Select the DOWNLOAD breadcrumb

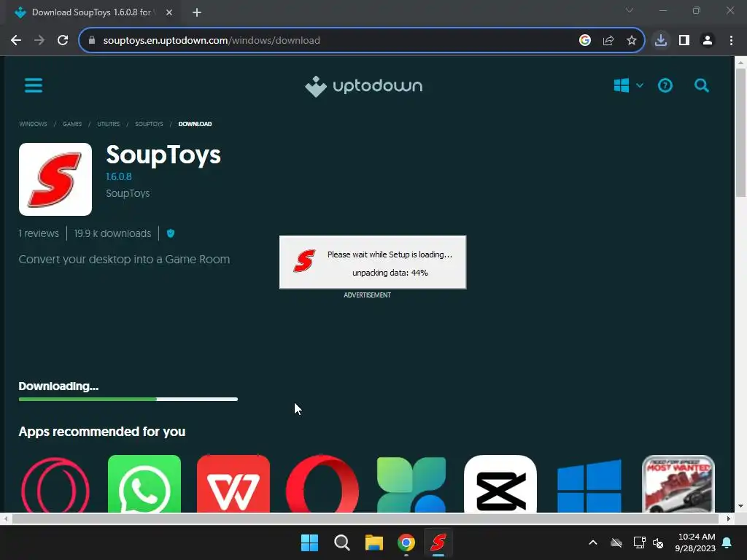(x=195, y=124)
